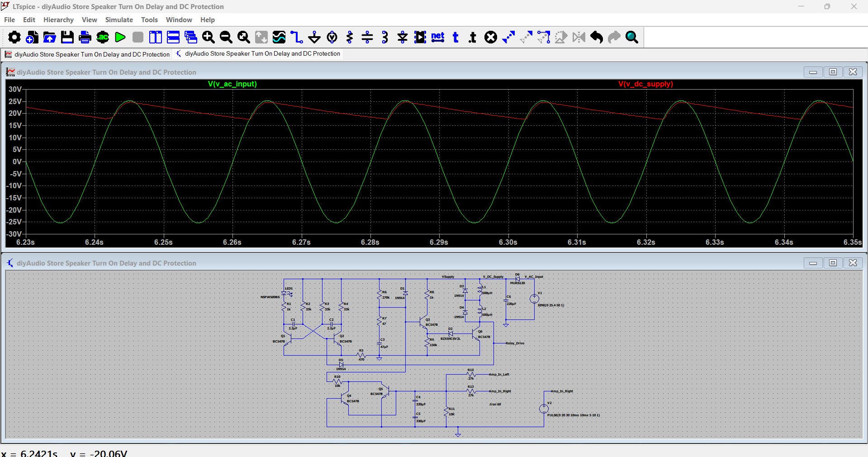
Task: Open the Component chooser icon
Action: click(420, 37)
